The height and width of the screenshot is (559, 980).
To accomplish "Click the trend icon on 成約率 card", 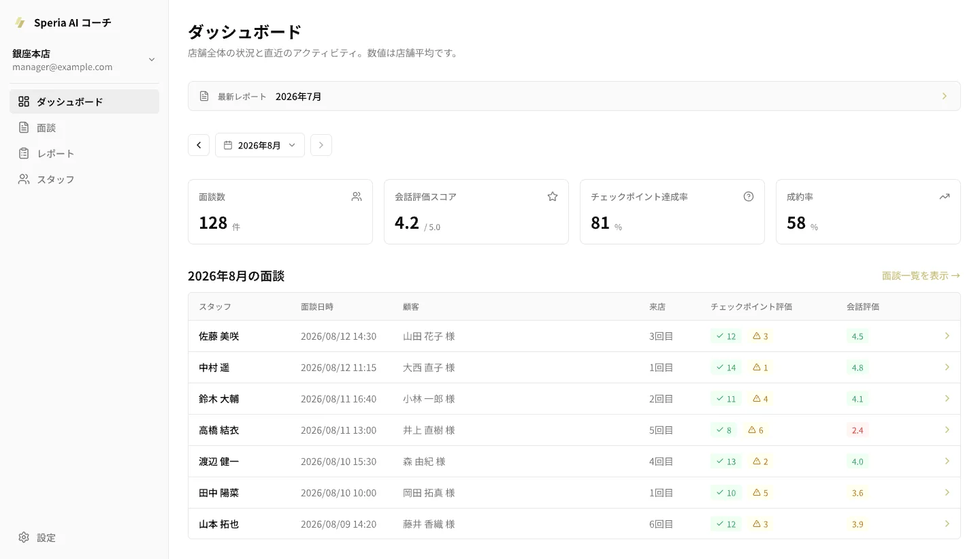I will click(945, 196).
